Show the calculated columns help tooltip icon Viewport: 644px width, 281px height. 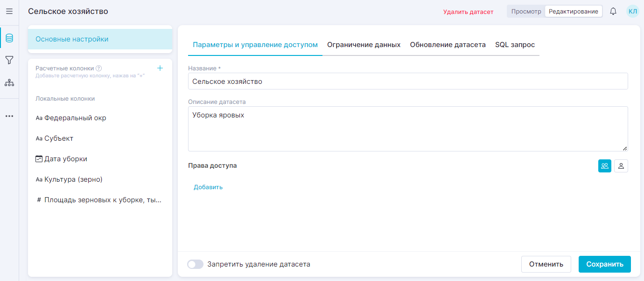tap(98, 68)
